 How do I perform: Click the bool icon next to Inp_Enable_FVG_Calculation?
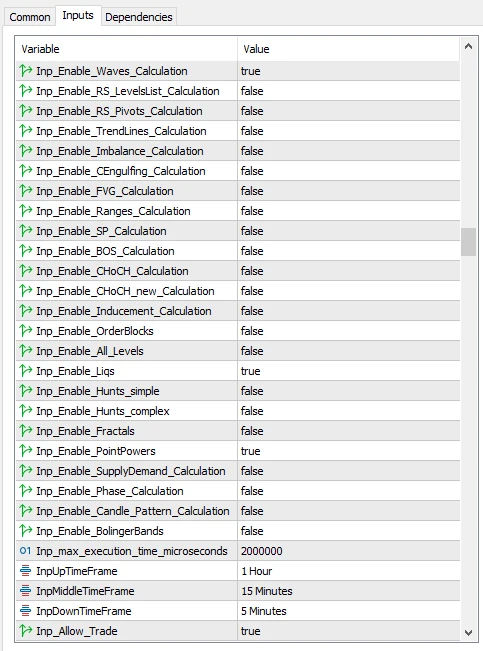26,191
